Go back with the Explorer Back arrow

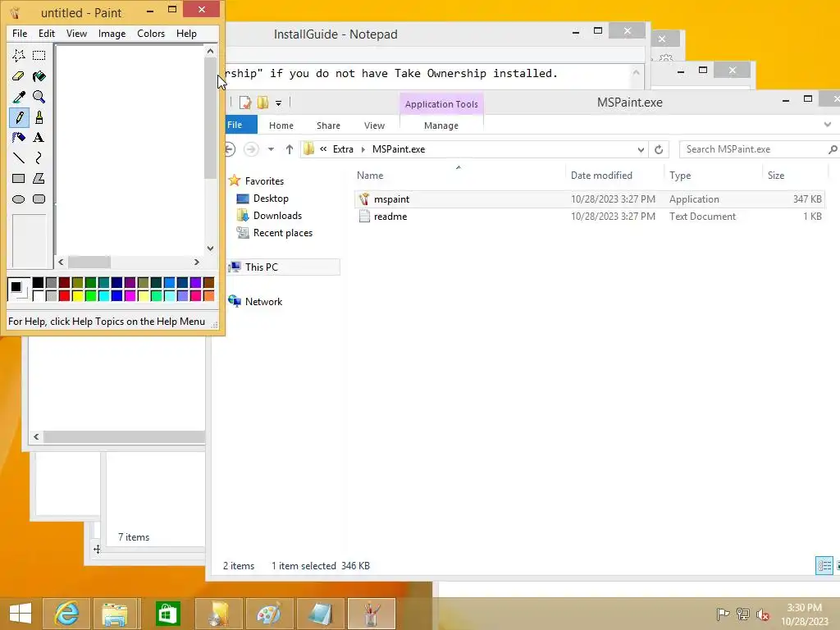click(x=230, y=149)
